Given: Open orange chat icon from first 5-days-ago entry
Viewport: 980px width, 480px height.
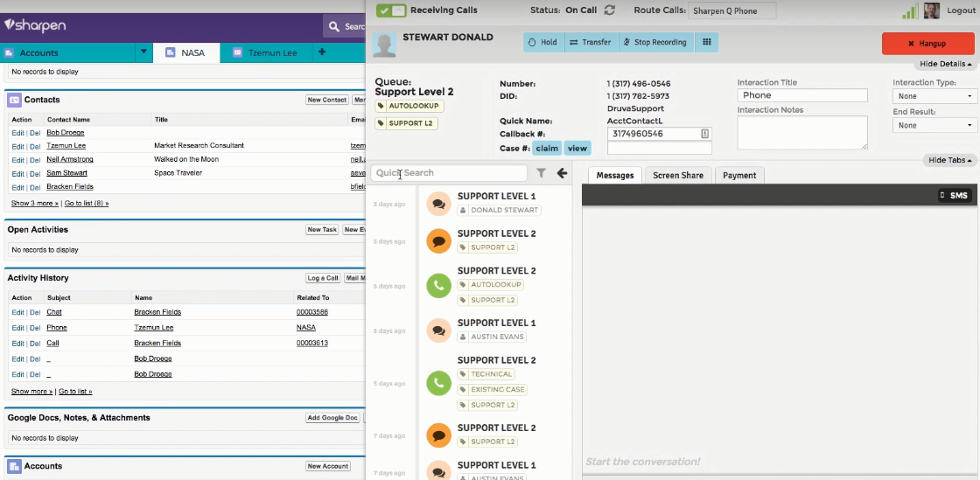Looking at the screenshot, I should point(438,241).
